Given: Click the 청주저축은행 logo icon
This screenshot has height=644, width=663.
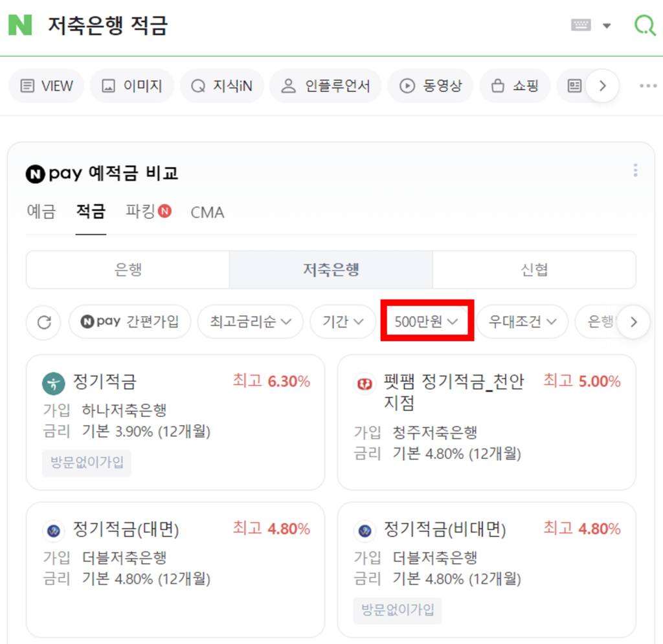Looking at the screenshot, I should (365, 384).
